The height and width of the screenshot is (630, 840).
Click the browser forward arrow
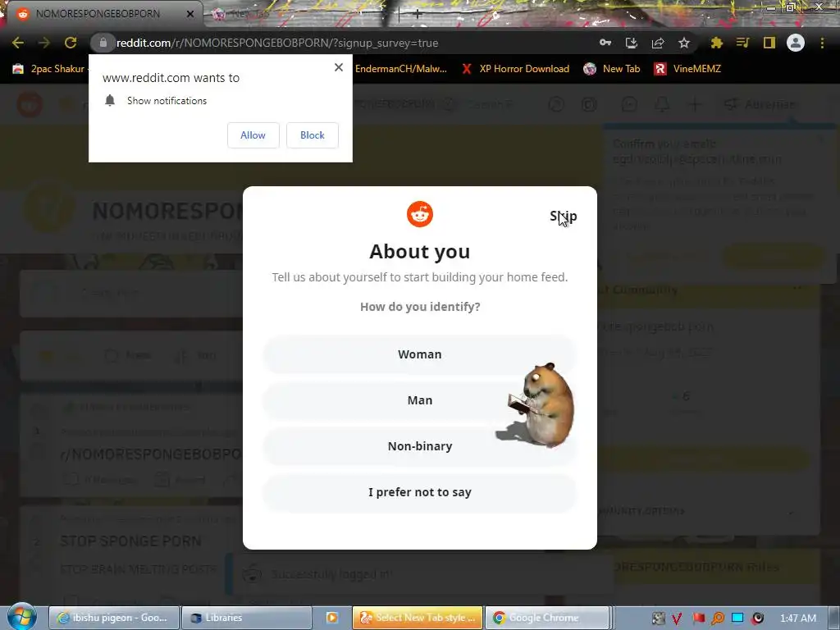pyautogui.click(x=44, y=43)
